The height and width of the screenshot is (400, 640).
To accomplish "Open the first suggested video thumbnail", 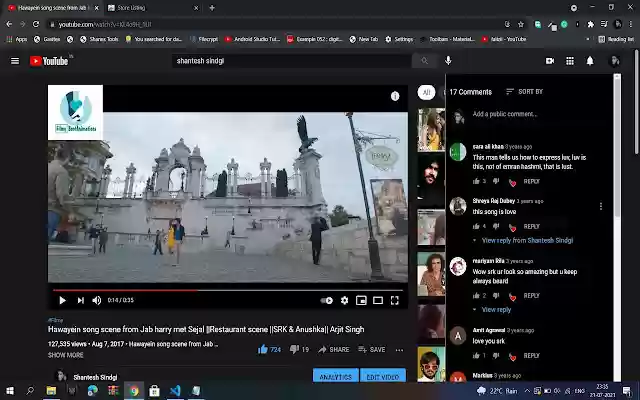I will pos(431,130).
